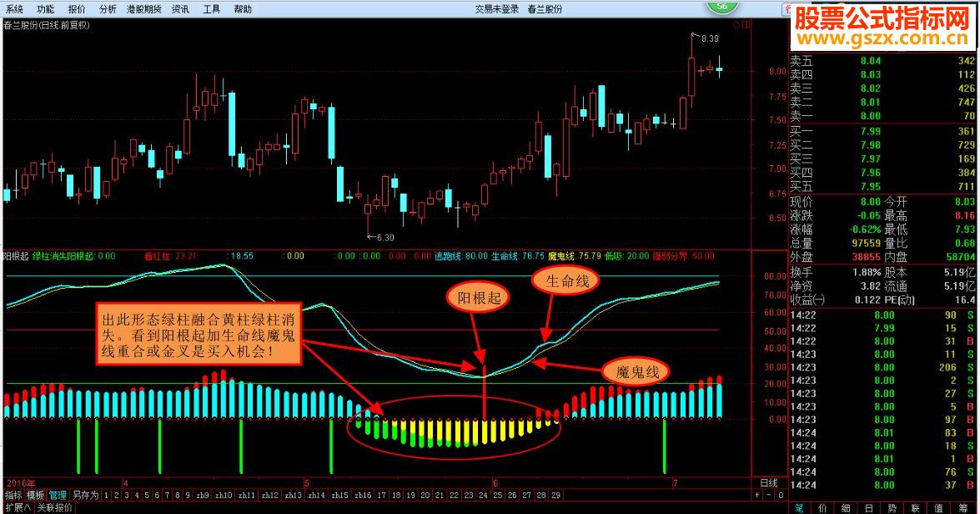The image size is (980, 514).
Task: Select indicator template slot 3
Action: click(x=126, y=495)
